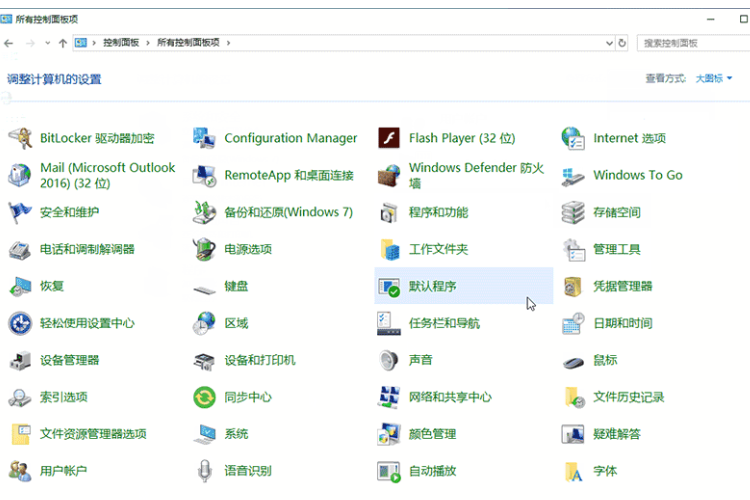Open the 用户帐户 people icon
The width and height of the screenshot is (750, 500).
click(x=20, y=471)
